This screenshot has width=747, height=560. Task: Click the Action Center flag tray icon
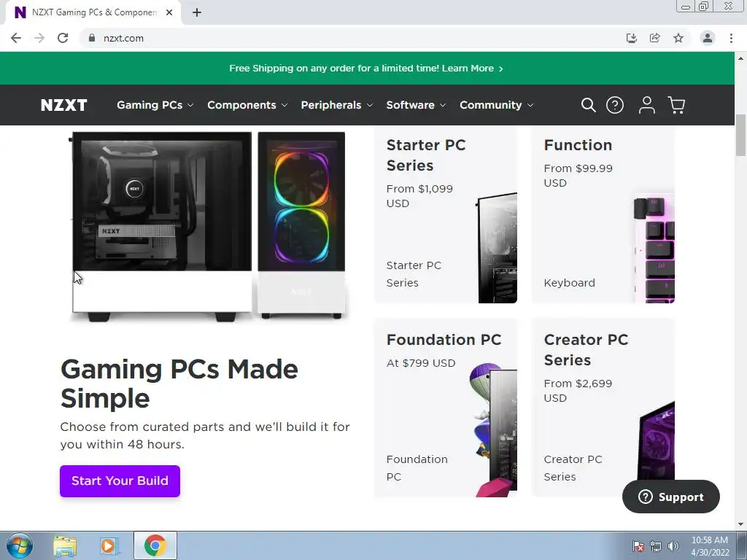point(638,546)
